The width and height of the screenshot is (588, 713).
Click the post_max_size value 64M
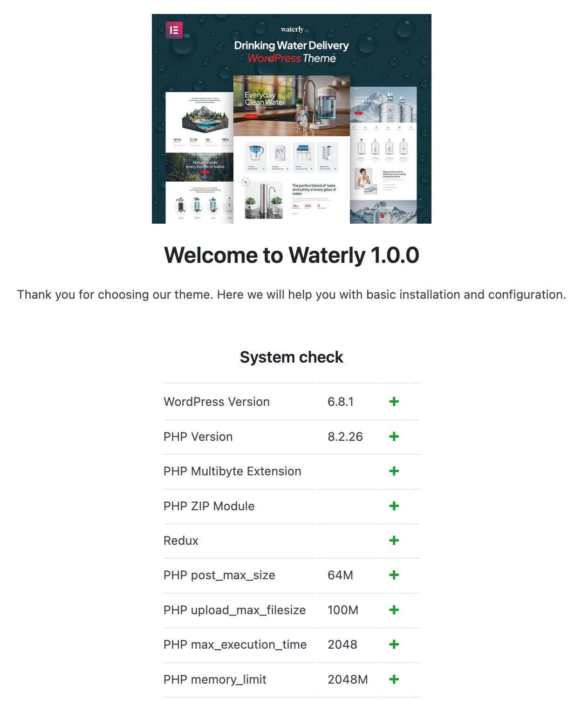pyautogui.click(x=341, y=575)
